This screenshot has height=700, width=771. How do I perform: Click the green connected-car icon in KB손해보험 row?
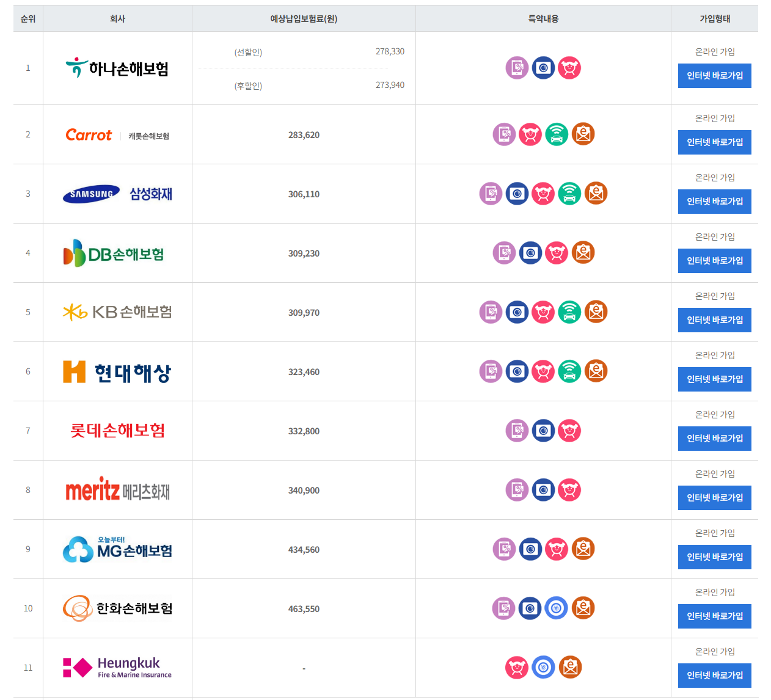(x=569, y=312)
